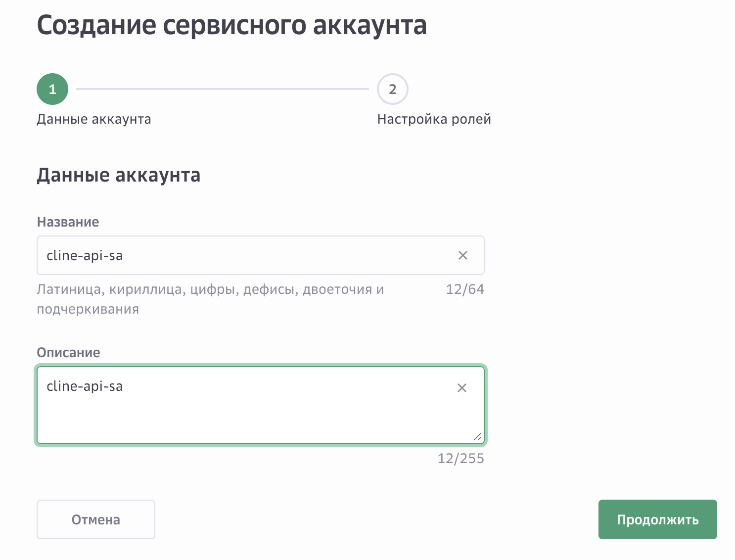Click the progress line between steps

pos(223,89)
